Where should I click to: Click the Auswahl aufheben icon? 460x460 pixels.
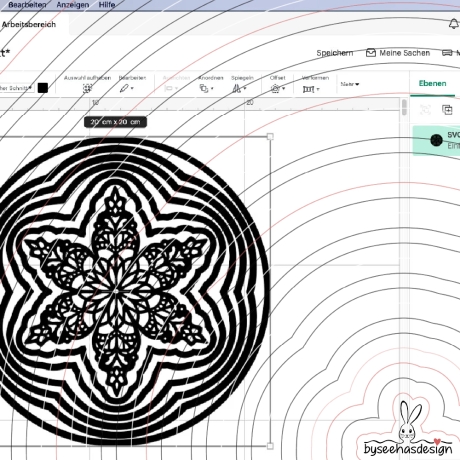(87, 88)
